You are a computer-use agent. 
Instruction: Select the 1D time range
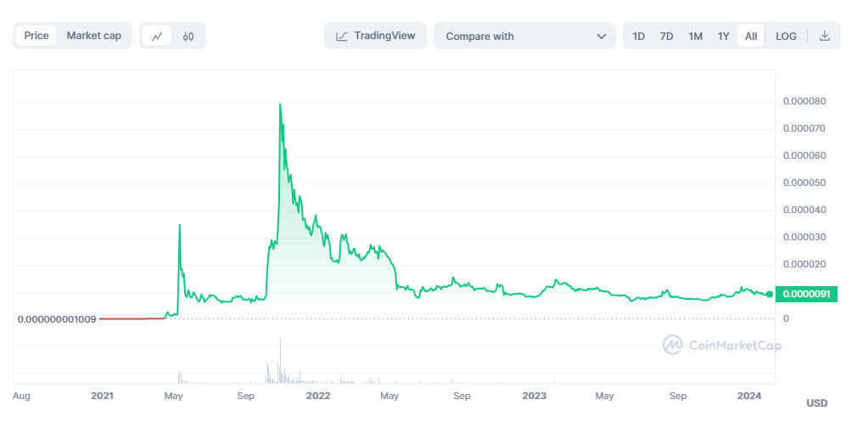coord(639,36)
